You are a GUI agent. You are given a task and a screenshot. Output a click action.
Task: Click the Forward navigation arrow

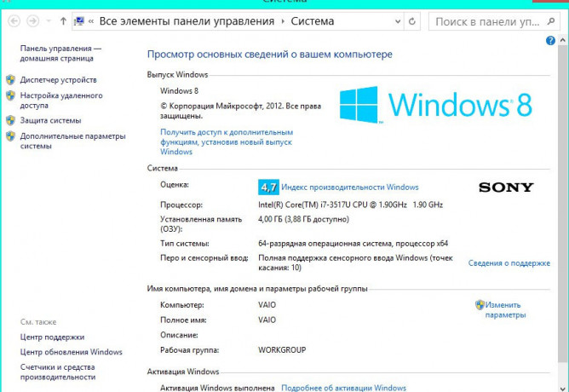(x=32, y=21)
